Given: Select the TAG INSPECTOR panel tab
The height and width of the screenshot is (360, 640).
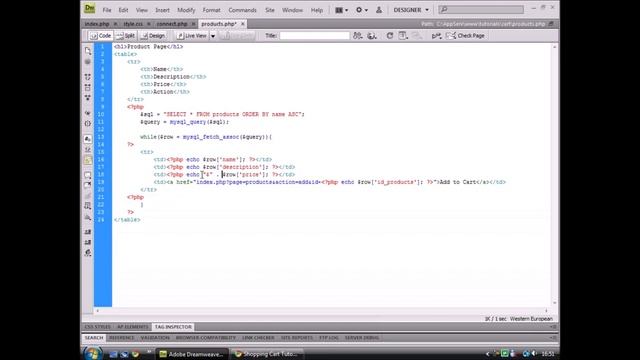Looking at the screenshot, I should (x=173, y=327).
